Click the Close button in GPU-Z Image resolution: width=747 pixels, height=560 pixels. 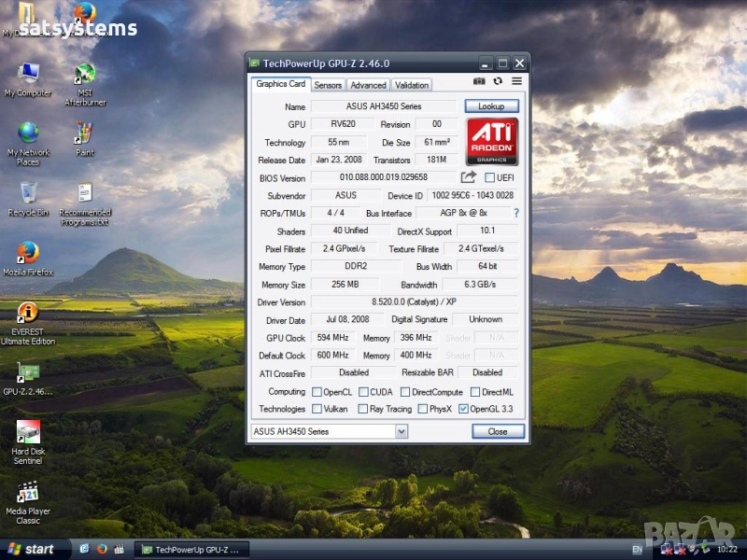[498, 431]
